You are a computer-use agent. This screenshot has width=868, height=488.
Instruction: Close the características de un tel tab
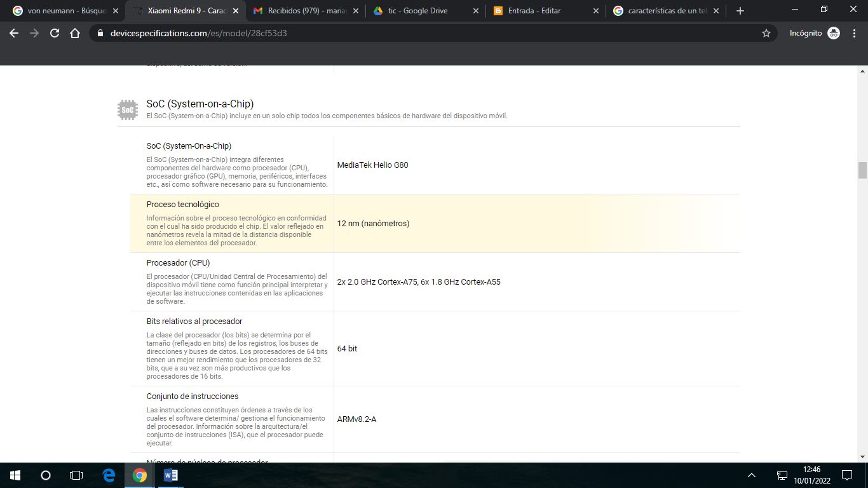[715, 11]
